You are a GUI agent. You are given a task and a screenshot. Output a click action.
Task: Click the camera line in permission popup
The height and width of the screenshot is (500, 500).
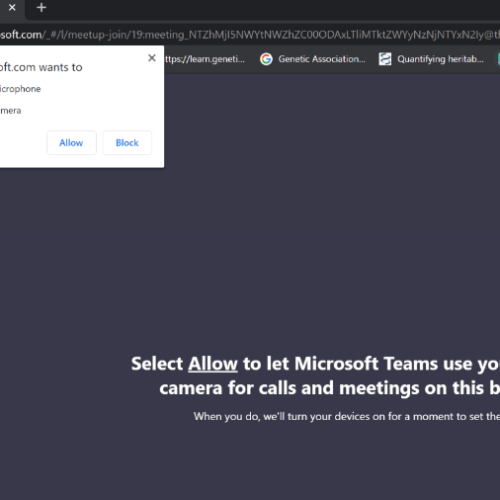10,111
